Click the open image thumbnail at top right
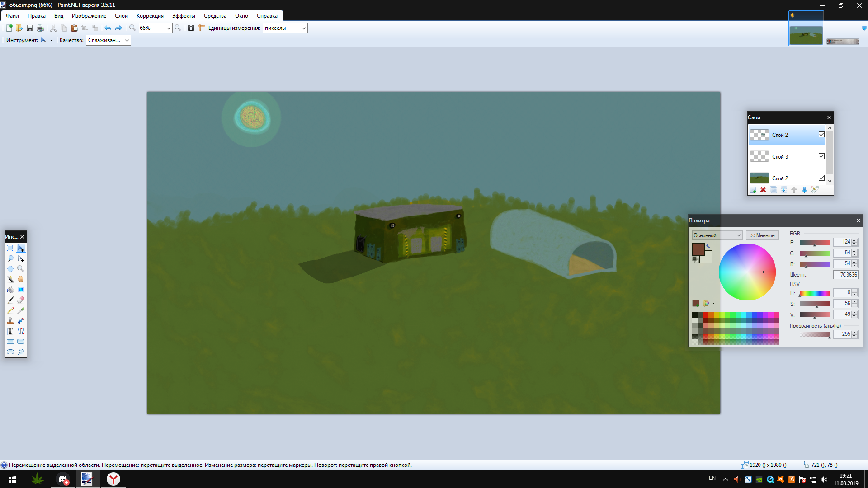 806,28
